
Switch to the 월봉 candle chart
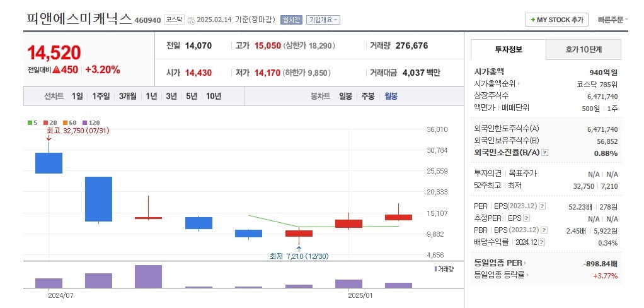(391, 96)
